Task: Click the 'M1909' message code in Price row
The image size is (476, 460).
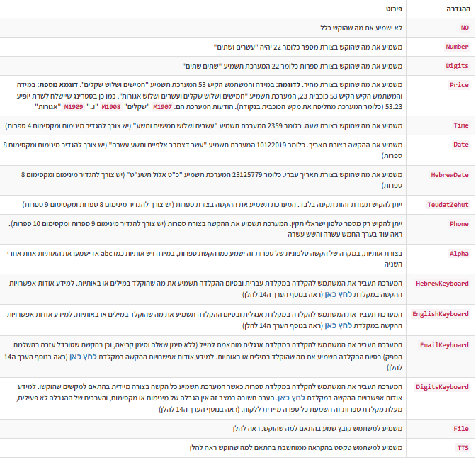Action: (74, 106)
